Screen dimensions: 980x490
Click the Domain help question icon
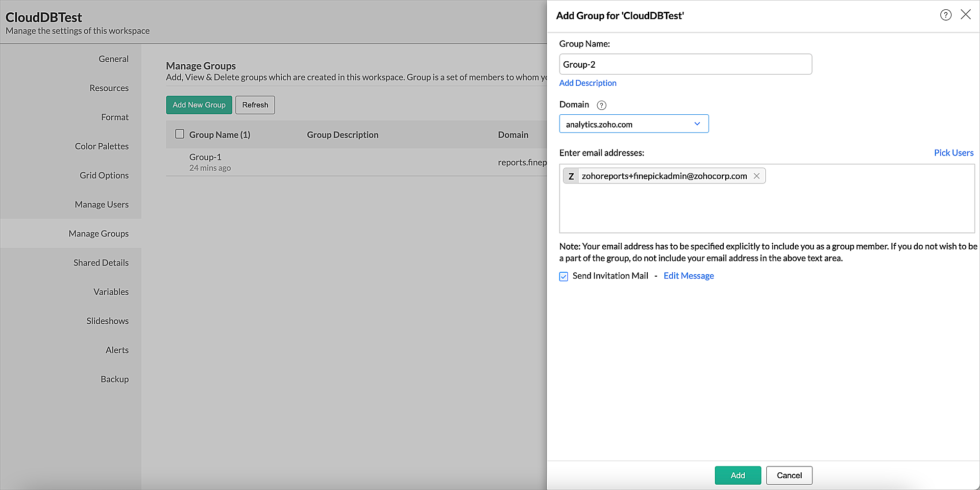point(601,105)
